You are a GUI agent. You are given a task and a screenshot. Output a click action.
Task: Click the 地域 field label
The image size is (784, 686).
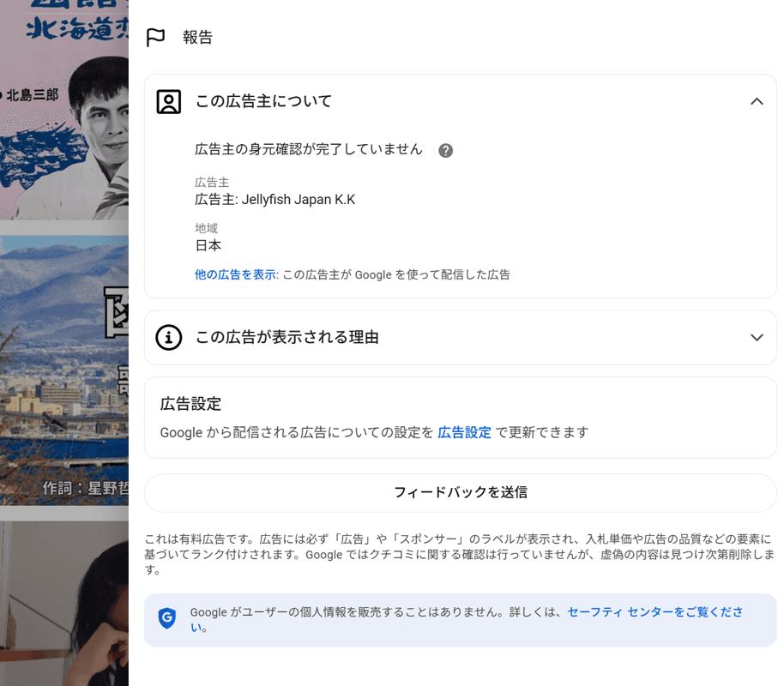click(206, 228)
